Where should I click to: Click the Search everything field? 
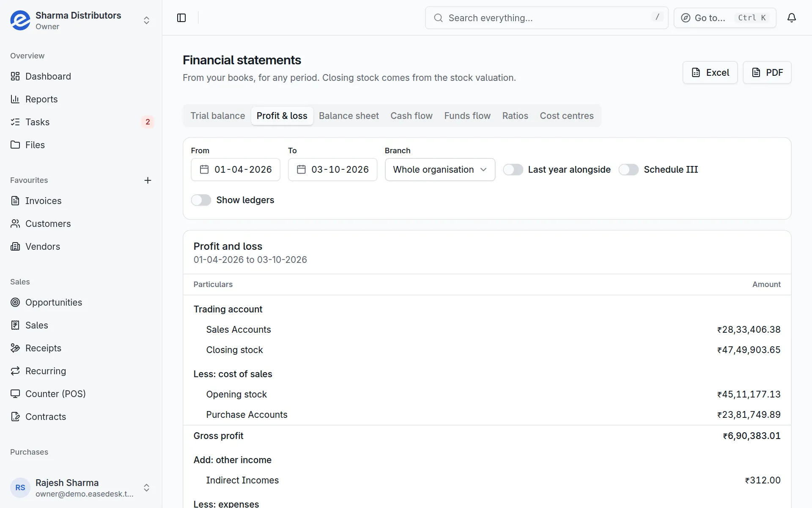pos(546,18)
